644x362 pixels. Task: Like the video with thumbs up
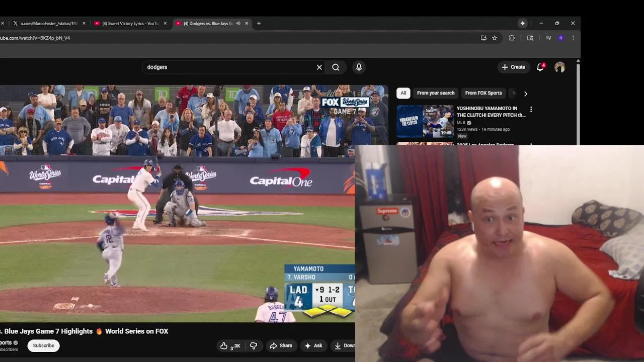pyautogui.click(x=229, y=345)
